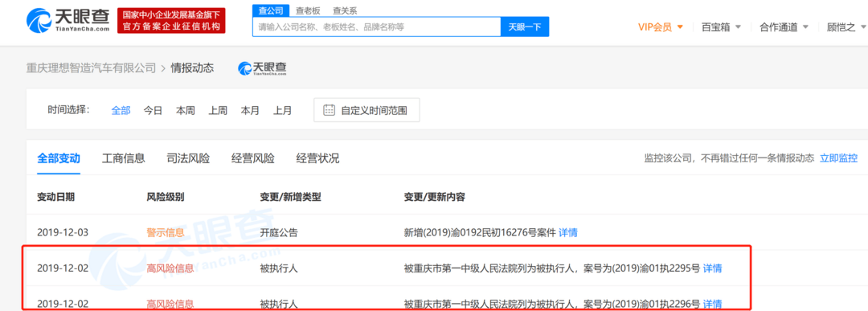868x311 pixels.
Task: Click the company name search input field
Action: (377, 27)
